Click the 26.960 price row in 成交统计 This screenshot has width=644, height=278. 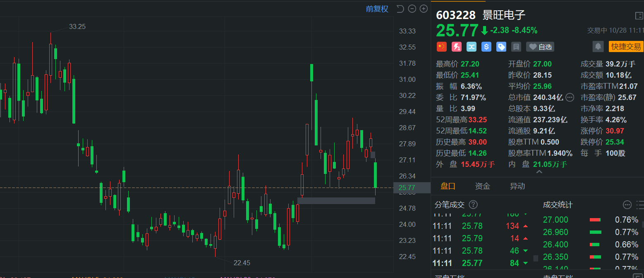pos(591,232)
